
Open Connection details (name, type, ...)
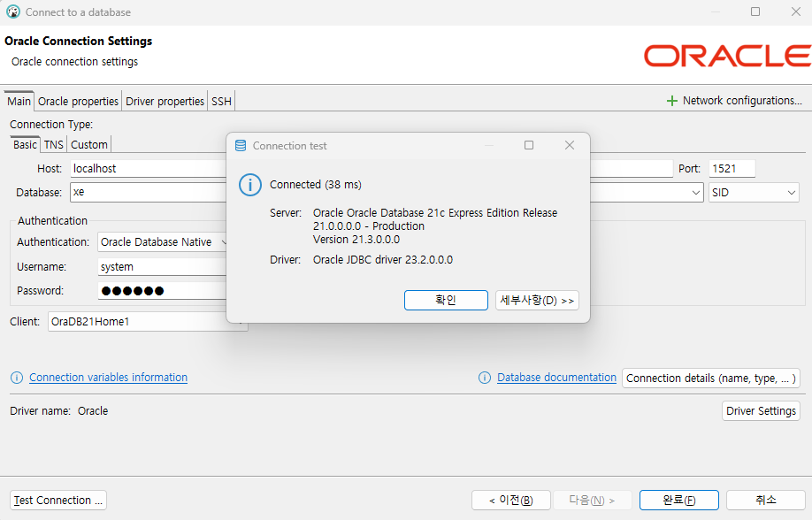pos(711,379)
